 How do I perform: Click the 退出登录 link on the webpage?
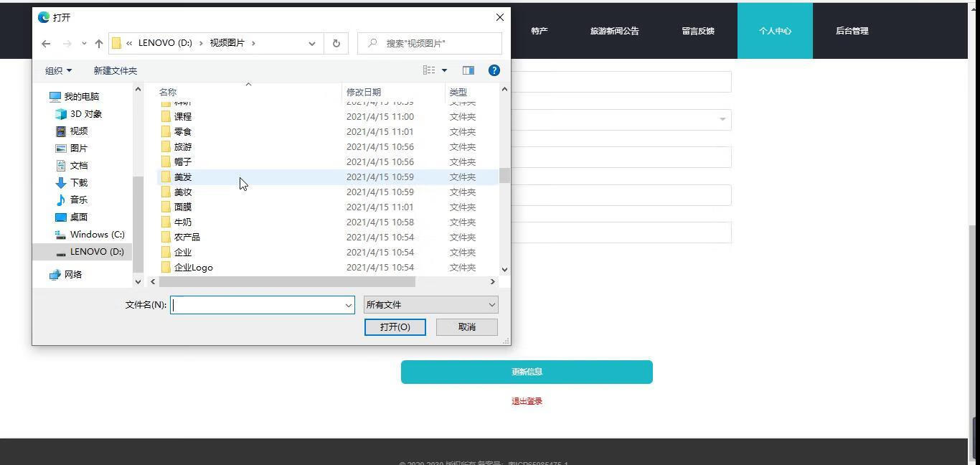click(527, 401)
